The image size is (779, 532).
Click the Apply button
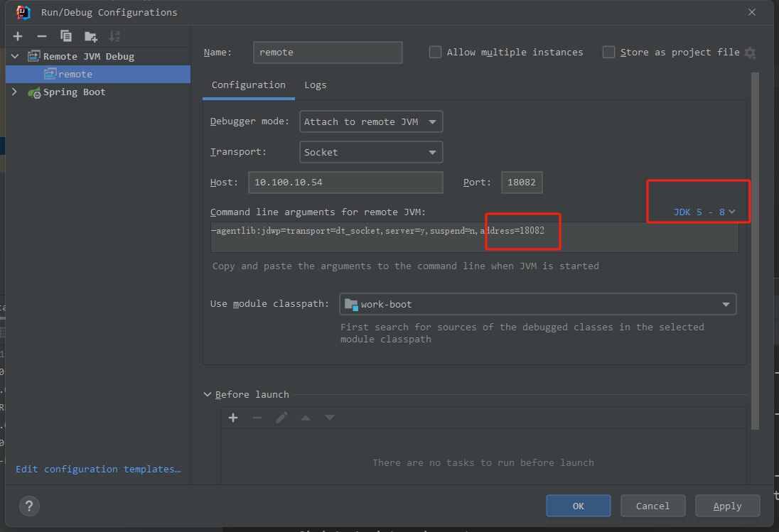tap(727, 506)
